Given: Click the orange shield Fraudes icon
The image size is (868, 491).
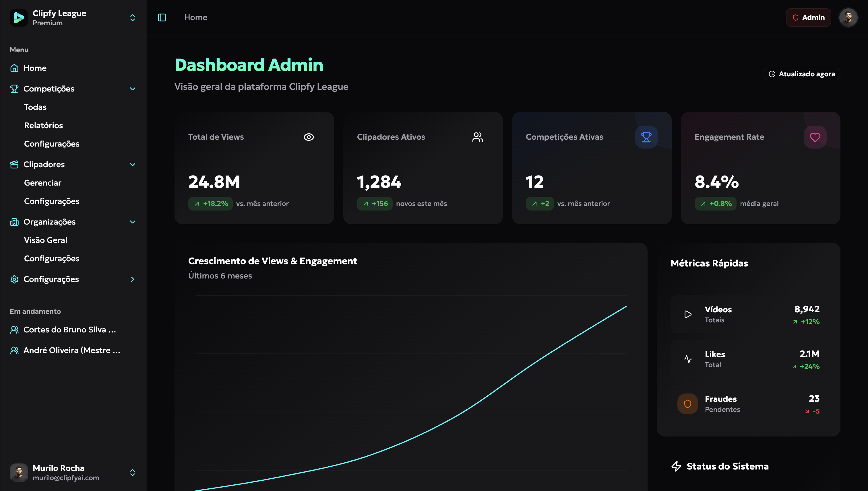Looking at the screenshot, I should [687, 404].
